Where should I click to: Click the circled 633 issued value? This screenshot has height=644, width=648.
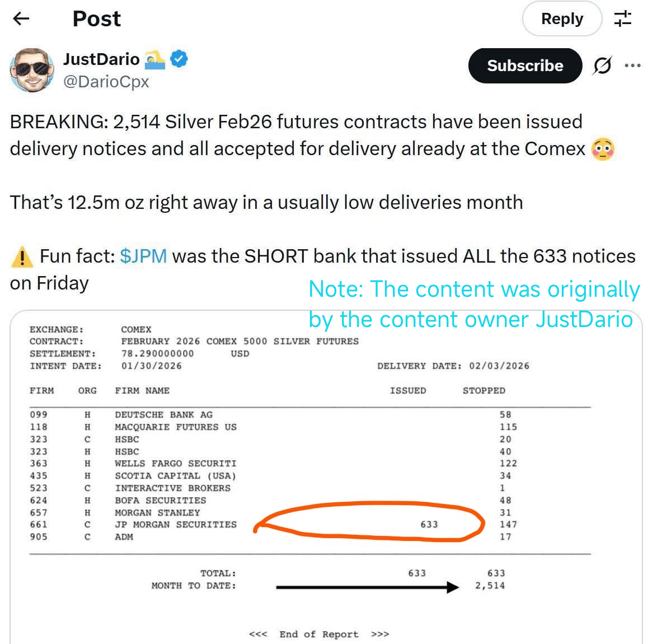429,525
